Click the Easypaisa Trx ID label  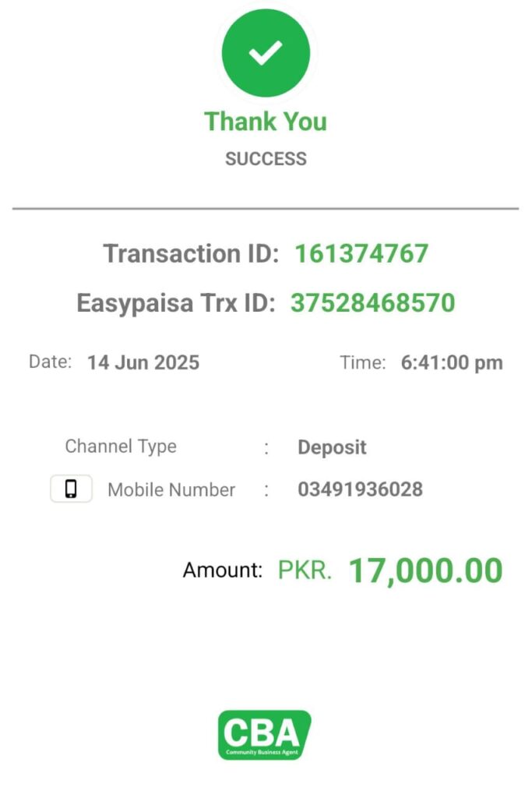coord(176,303)
